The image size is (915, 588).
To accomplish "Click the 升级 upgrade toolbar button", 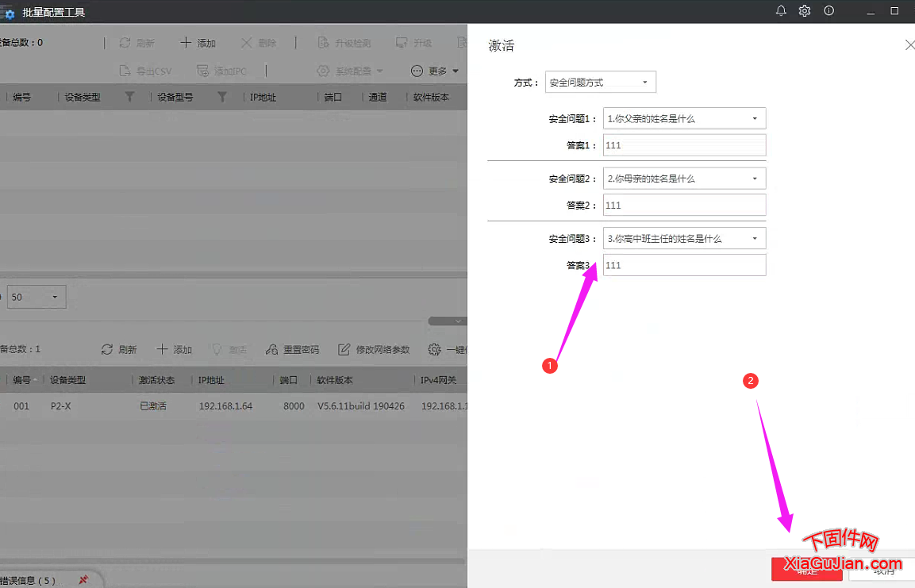I will tap(413, 43).
